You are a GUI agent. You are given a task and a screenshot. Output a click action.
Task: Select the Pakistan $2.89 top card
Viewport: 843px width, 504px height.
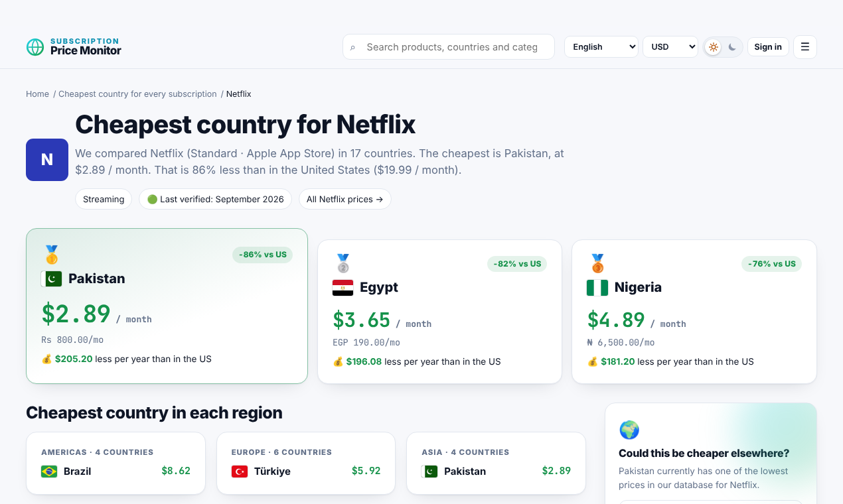click(167, 306)
